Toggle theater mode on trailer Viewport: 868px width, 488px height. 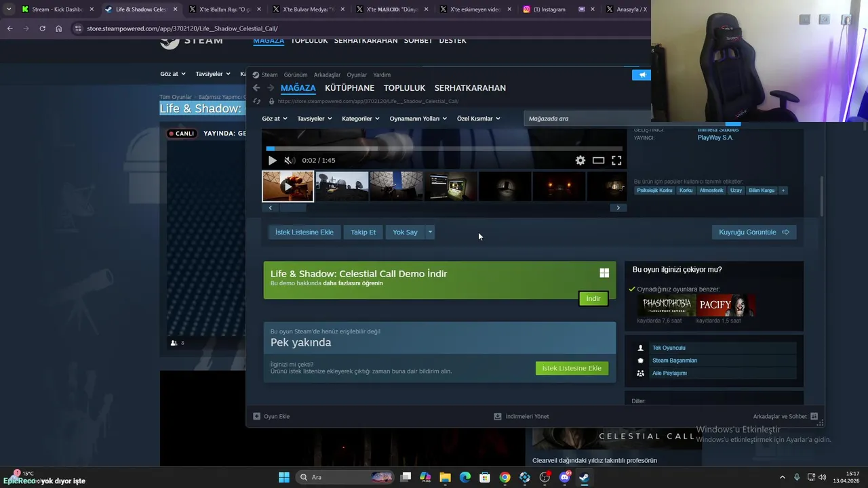point(598,161)
